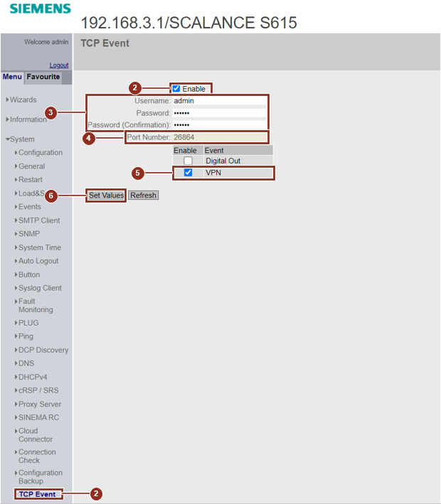Open the PLUG menu entry
Viewport: 441px width, 504px height.
tap(28, 323)
